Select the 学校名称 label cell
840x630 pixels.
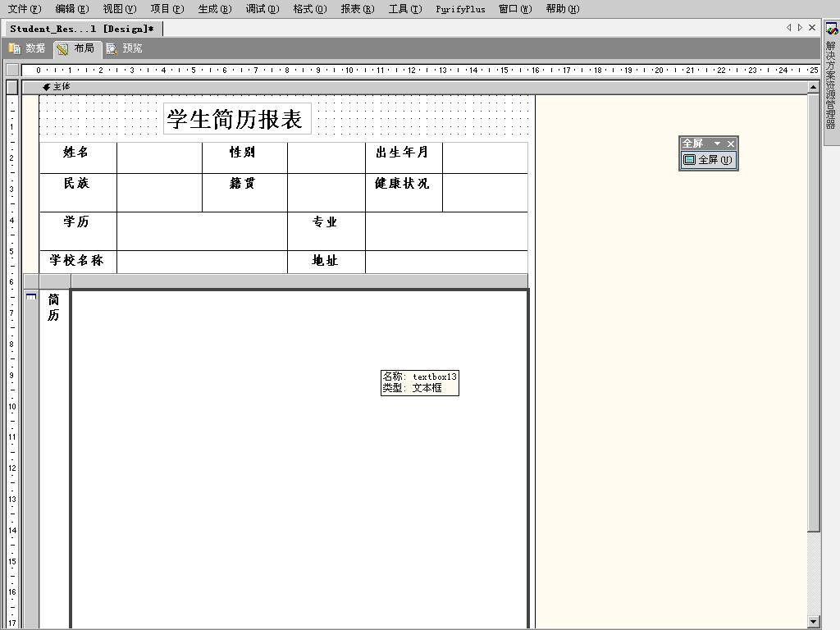[78, 262]
